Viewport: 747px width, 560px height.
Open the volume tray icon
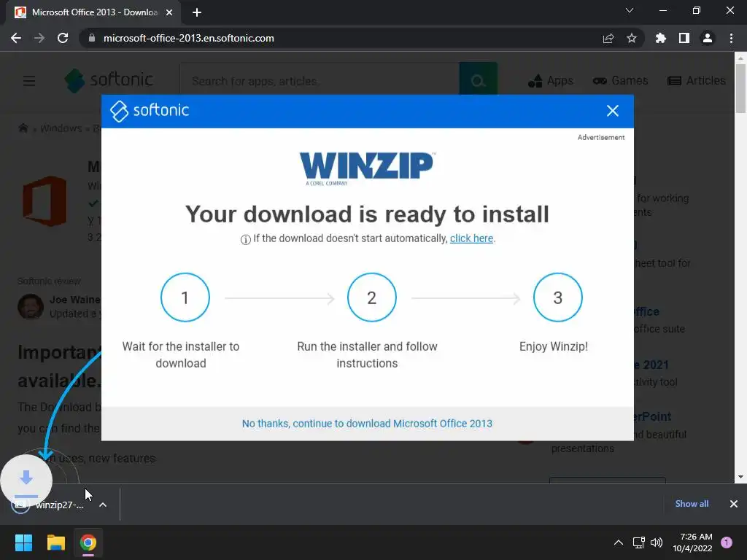pyautogui.click(x=657, y=542)
